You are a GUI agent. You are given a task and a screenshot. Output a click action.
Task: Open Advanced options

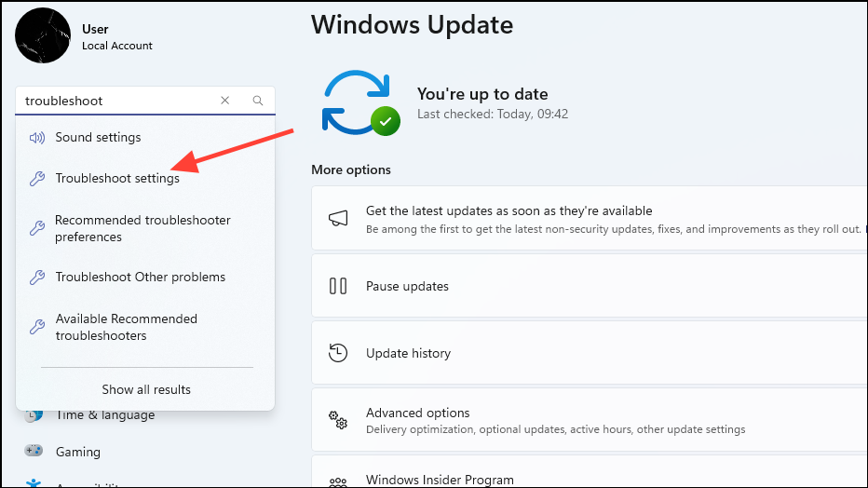590,420
